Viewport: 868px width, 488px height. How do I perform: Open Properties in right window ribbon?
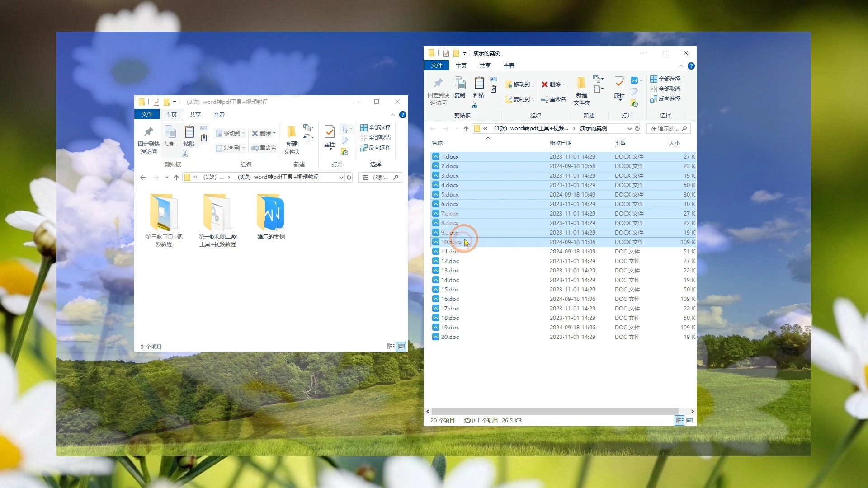pyautogui.click(x=619, y=88)
